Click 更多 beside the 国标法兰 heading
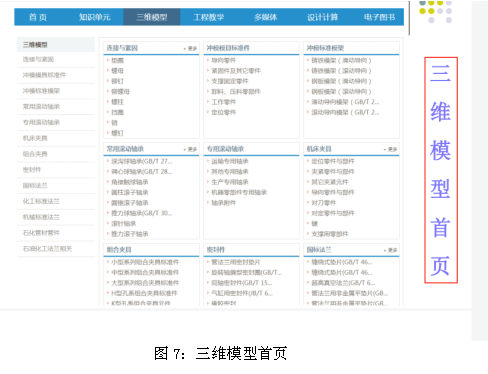Image resolution: width=488 pixels, height=374 pixels. [390, 250]
